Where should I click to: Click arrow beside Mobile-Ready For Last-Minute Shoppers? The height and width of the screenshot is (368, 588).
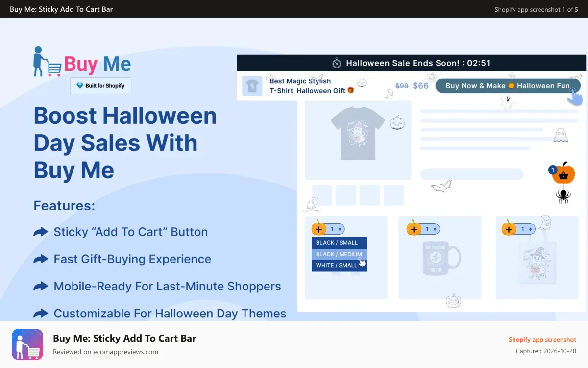tap(41, 286)
